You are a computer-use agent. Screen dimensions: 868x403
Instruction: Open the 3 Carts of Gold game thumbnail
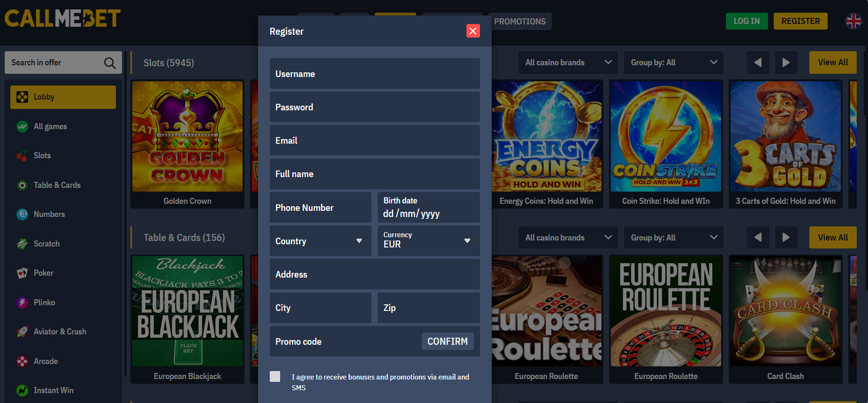(785, 137)
